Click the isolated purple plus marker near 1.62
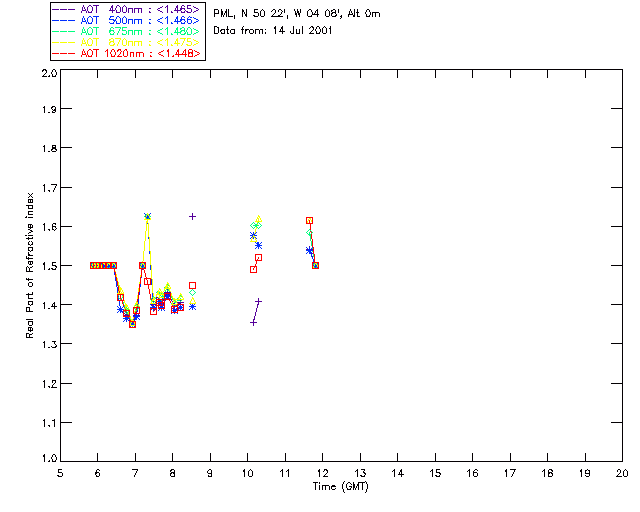The width and height of the screenshot is (640, 512). click(x=192, y=216)
